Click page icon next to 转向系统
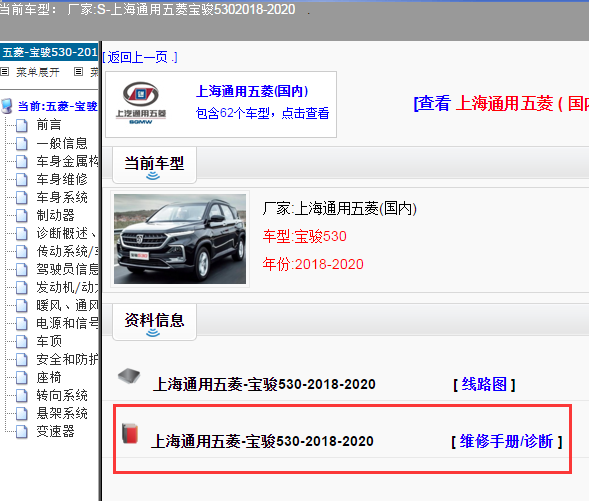This screenshot has height=501, width=589. point(22,395)
